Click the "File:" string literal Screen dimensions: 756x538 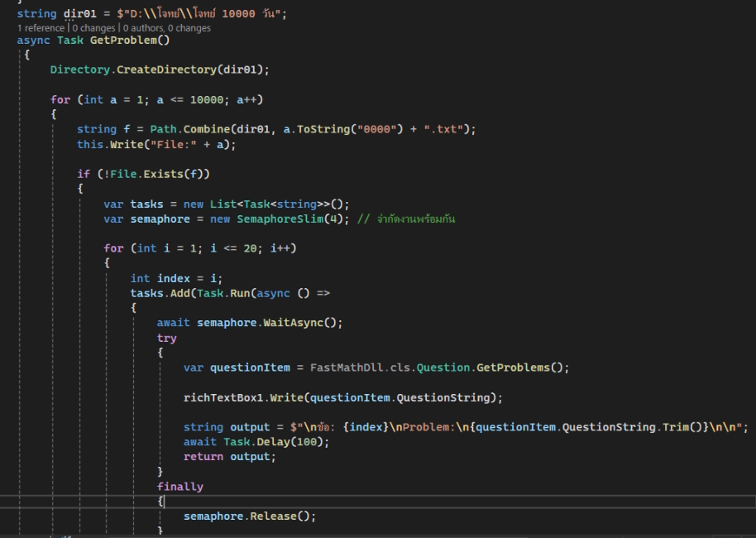174,144
